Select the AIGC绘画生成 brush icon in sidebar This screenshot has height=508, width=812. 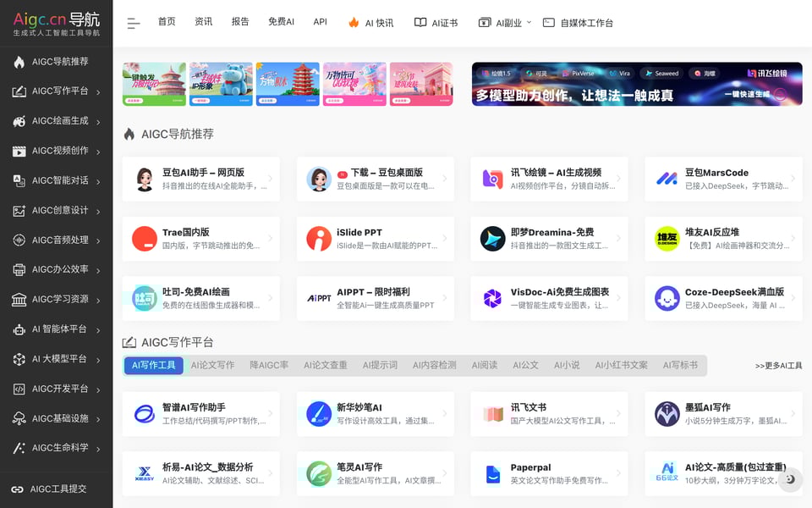pos(19,120)
